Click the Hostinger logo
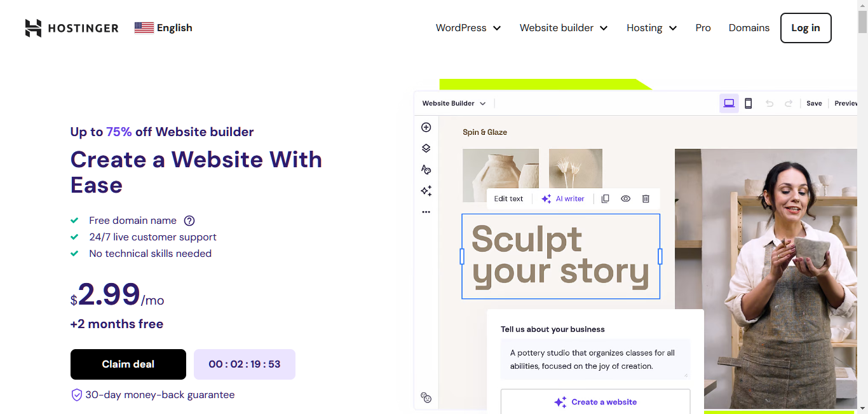The width and height of the screenshot is (868, 414). 72,28
